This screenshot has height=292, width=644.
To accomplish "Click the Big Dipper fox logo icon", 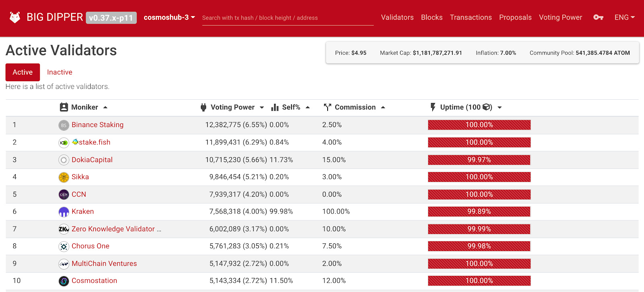I will (x=15, y=17).
